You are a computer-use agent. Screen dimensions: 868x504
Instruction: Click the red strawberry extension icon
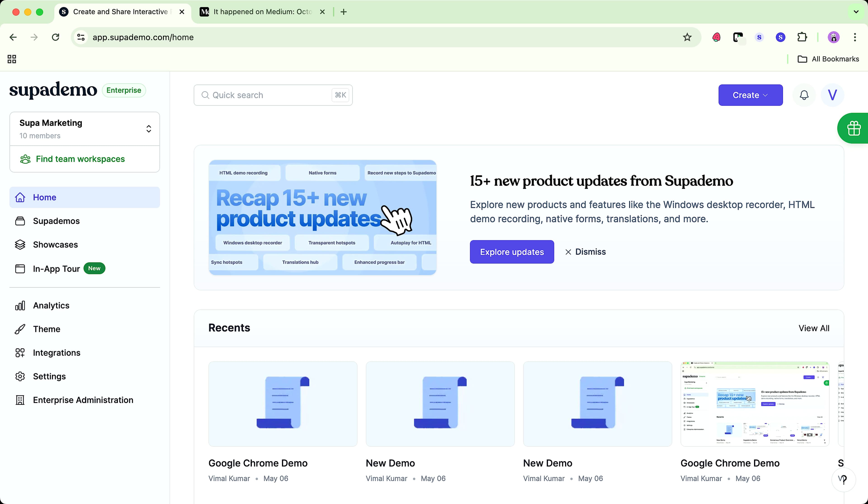[716, 37]
